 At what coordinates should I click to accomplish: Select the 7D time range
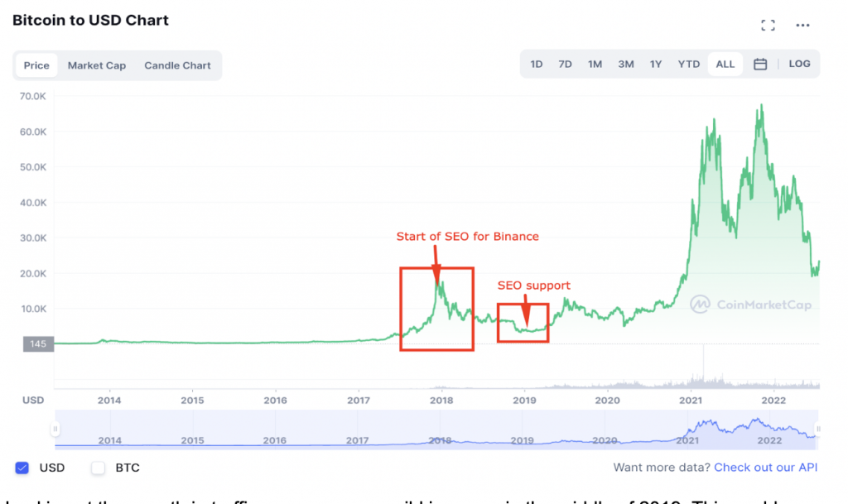pos(565,65)
